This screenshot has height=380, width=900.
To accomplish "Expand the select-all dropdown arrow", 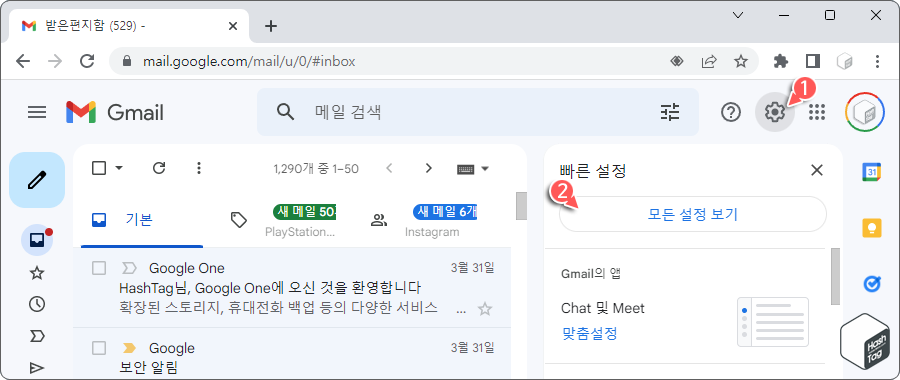I will (119, 168).
